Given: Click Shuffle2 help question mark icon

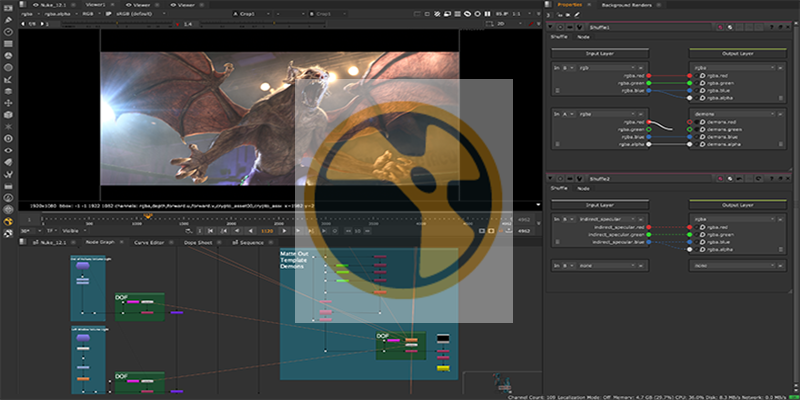Looking at the screenshot, I should [771, 179].
